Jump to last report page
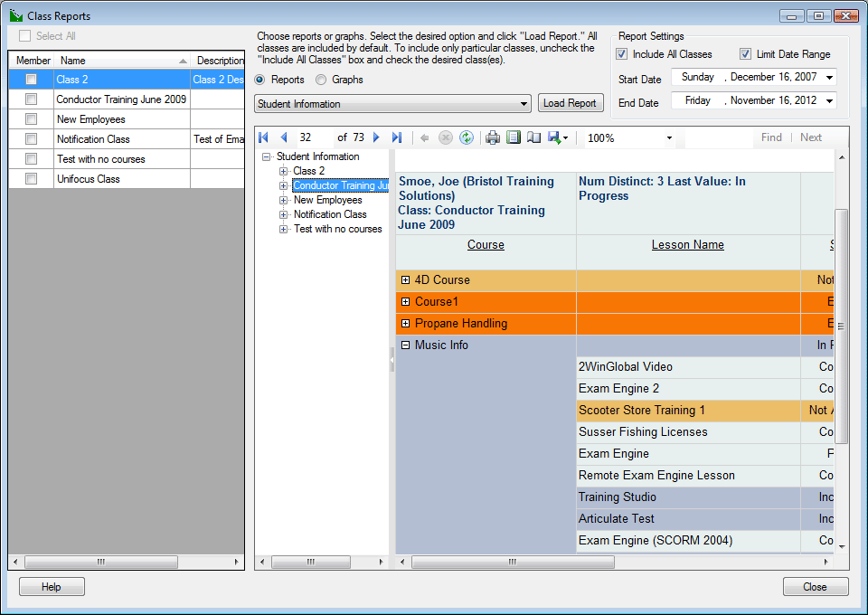 click(397, 137)
